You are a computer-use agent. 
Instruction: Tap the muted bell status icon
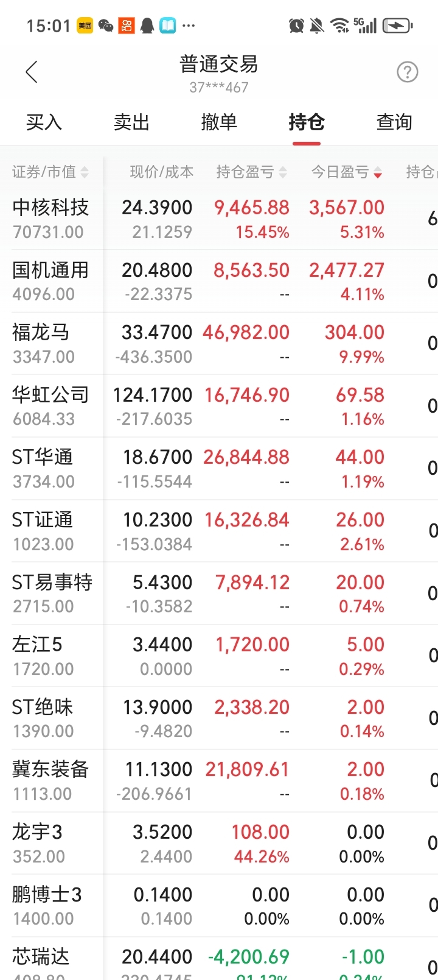click(x=317, y=26)
